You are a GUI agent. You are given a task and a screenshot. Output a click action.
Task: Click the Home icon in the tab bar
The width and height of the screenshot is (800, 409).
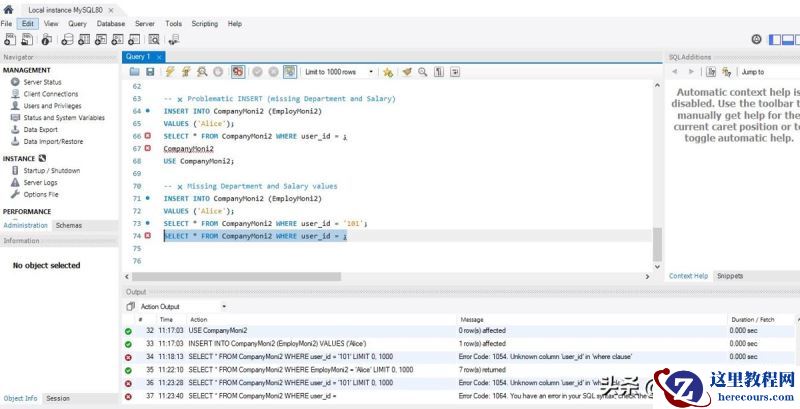pyautogui.click(x=8, y=9)
